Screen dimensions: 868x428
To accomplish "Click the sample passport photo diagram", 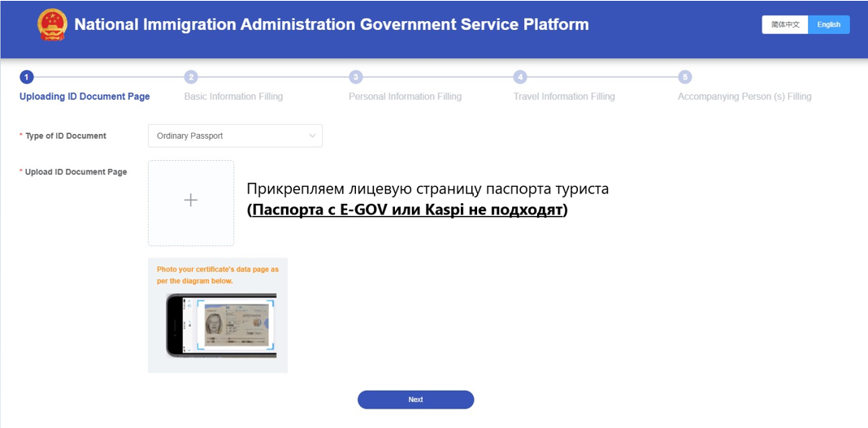I will (x=221, y=326).
